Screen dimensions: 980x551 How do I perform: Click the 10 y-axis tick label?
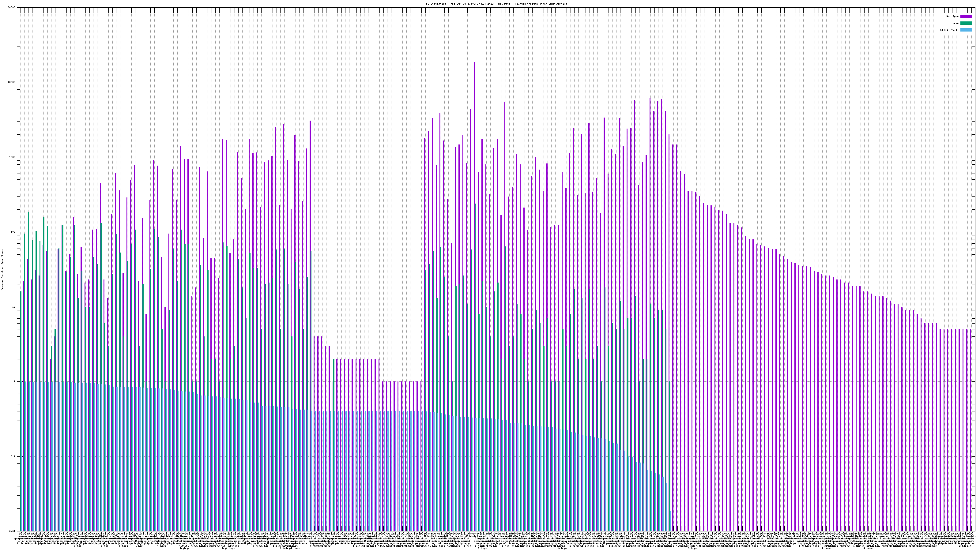tap(14, 307)
